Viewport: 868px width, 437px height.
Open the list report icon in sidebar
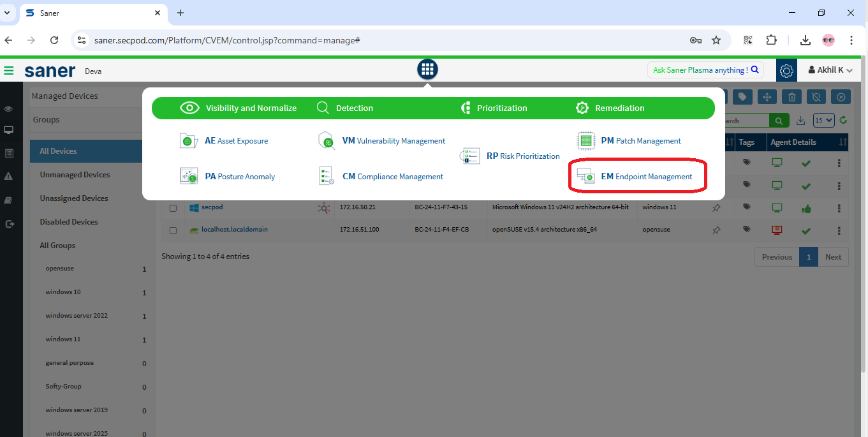(x=9, y=153)
